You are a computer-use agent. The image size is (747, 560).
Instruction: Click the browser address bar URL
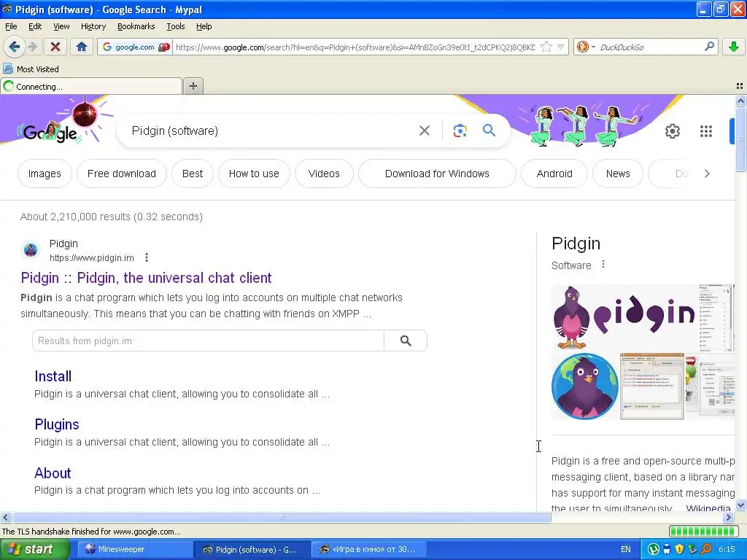tap(355, 47)
